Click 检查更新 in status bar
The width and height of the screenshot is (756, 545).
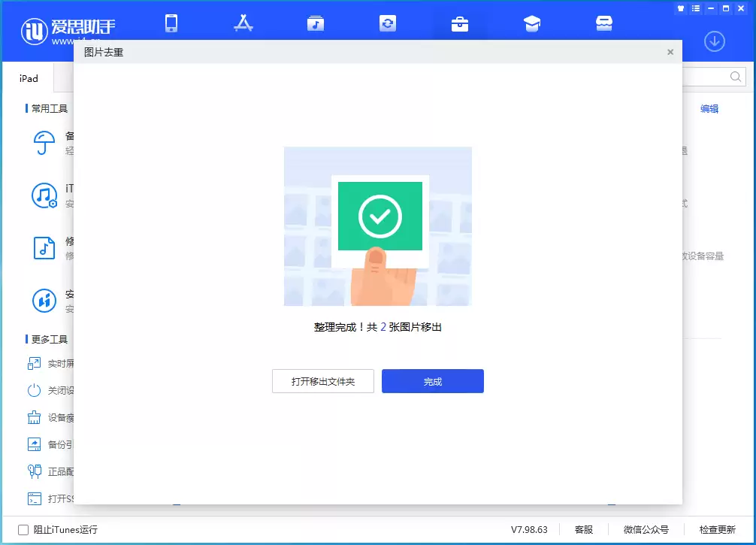point(718,529)
